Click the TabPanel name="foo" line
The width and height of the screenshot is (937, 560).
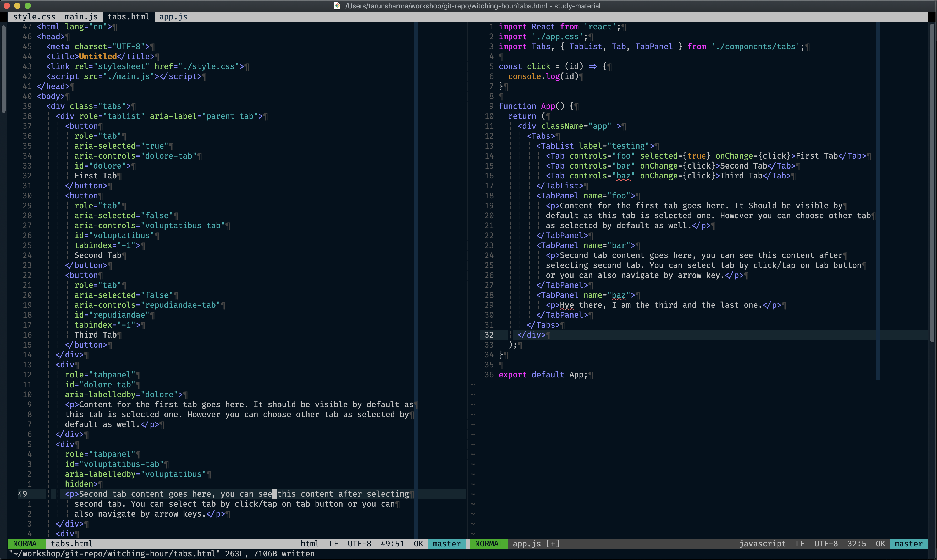pyautogui.click(x=586, y=196)
